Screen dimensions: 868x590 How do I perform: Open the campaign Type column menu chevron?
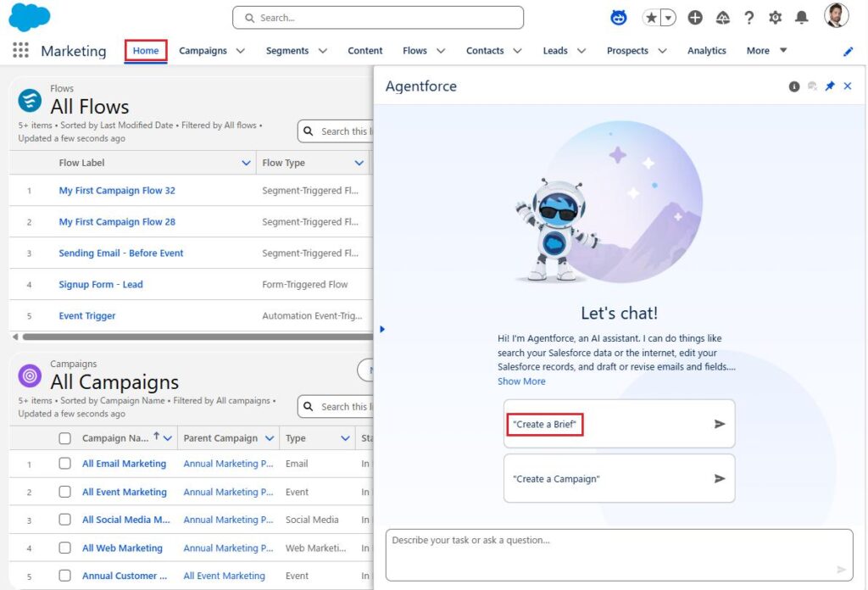pyautogui.click(x=346, y=438)
